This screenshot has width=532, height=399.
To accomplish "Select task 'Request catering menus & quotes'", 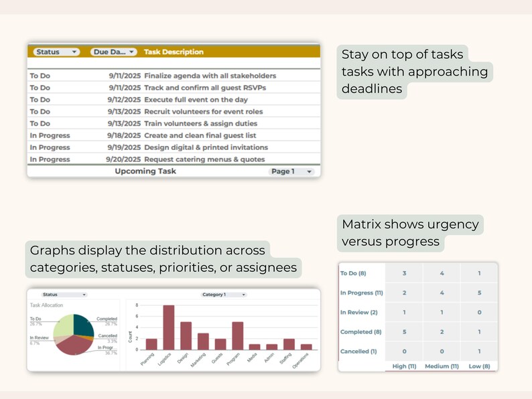I will [x=204, y=159].
